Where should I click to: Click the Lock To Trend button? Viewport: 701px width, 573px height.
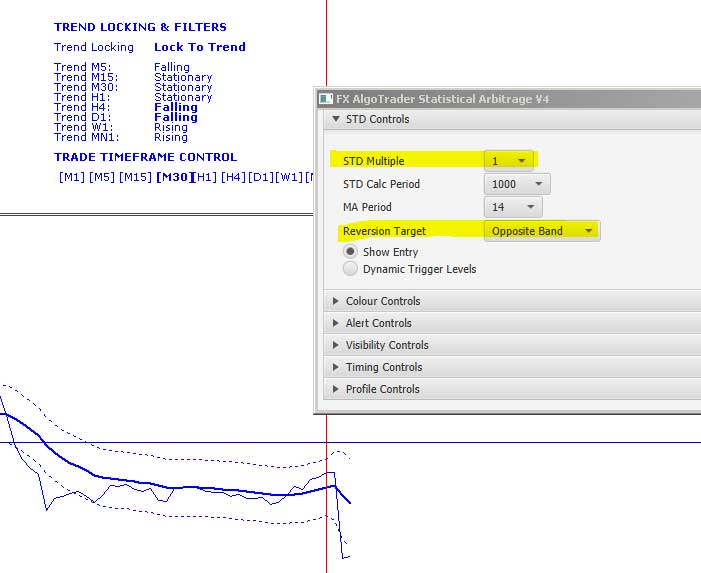click(x=199, y=47)
